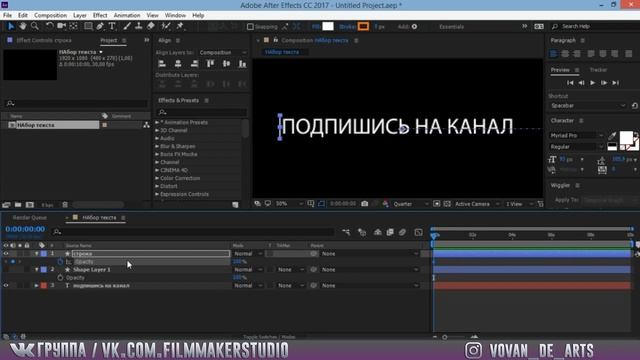
Task: Select the Clone Stamp tool
Action: point(139,27)
